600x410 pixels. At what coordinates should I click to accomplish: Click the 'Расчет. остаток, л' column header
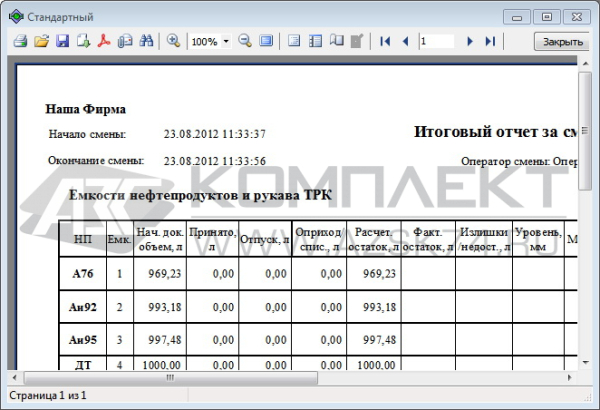pyautogui.click(x=373, y=239)
